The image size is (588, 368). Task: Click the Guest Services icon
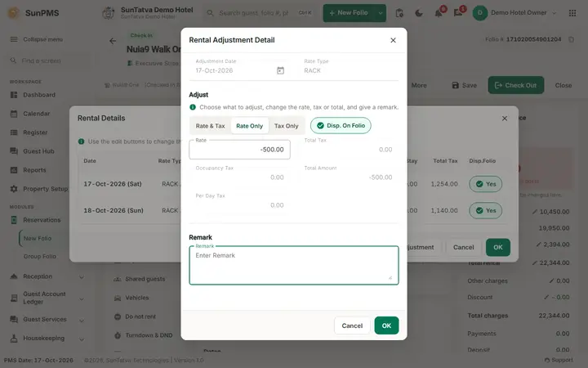(14, 320)
